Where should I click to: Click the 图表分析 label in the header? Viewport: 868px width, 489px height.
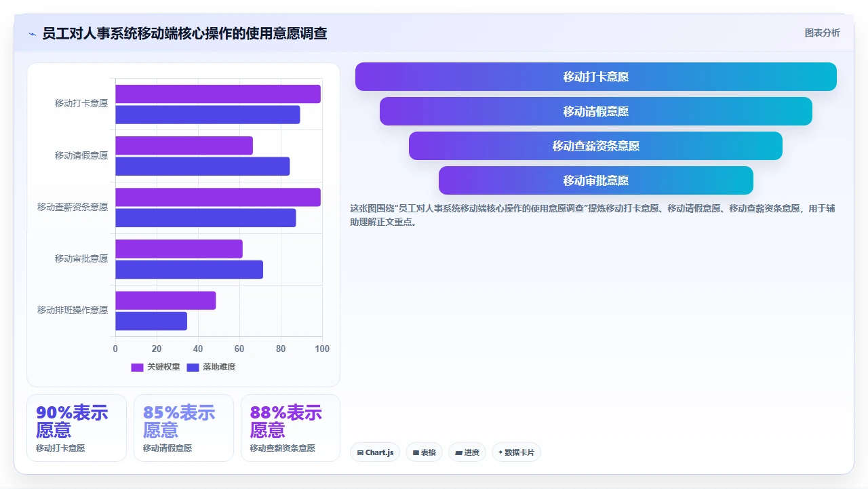pyautogui.click(x=822, y=33)
